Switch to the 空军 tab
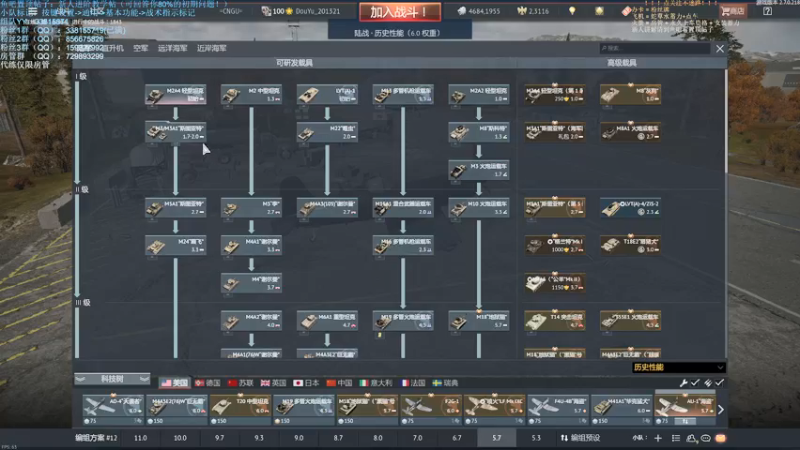Viewport: 800px width, 450px height. tap(140, 48)
